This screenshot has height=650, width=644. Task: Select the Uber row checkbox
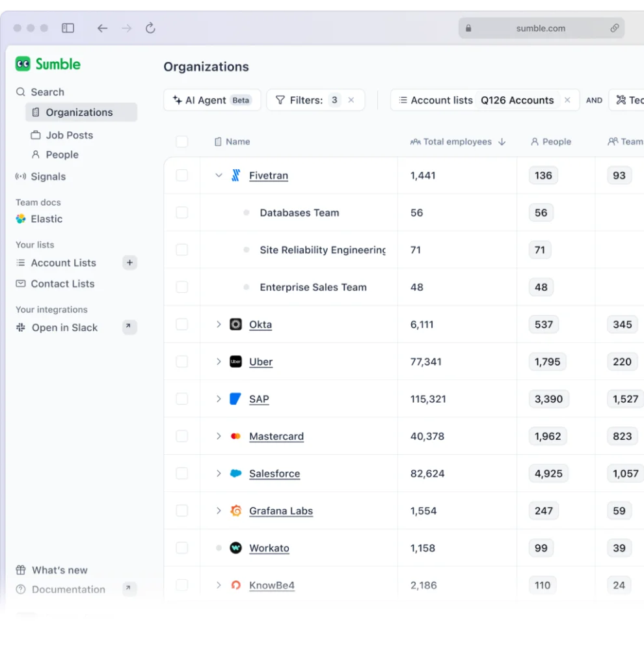[x=182, y=362]
